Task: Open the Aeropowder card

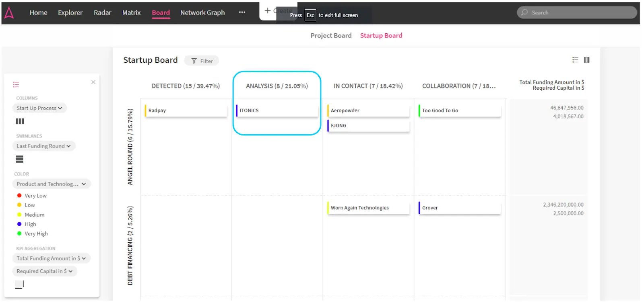Action: 368,111
